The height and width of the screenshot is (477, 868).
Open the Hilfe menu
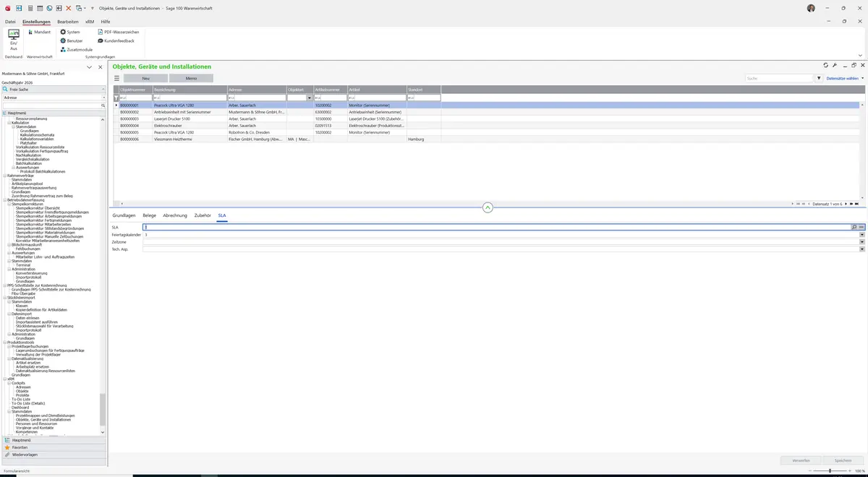click(106, 22)
